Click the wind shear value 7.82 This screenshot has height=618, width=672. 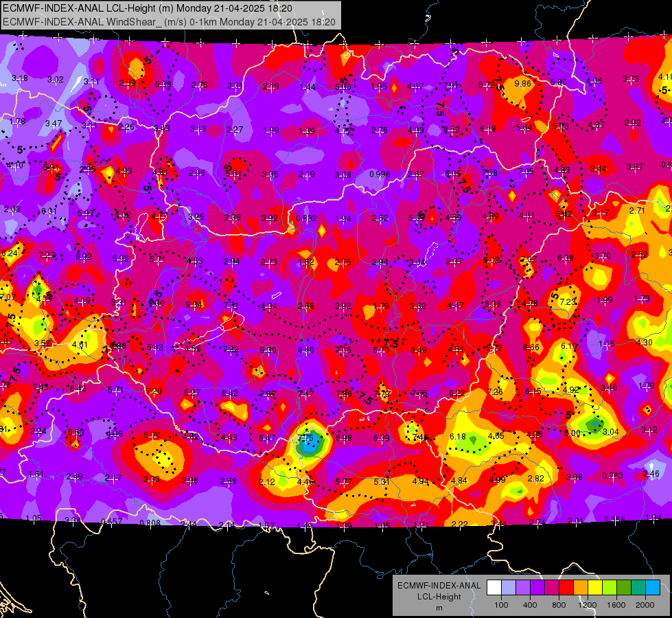tap(231, 350)
